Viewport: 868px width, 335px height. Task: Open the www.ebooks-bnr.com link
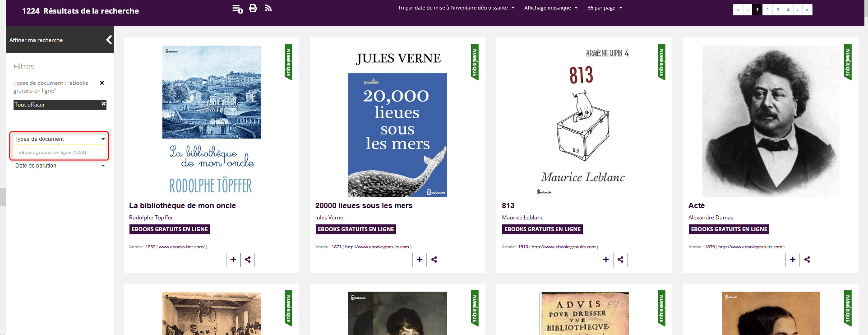click(x=181, y=247)
